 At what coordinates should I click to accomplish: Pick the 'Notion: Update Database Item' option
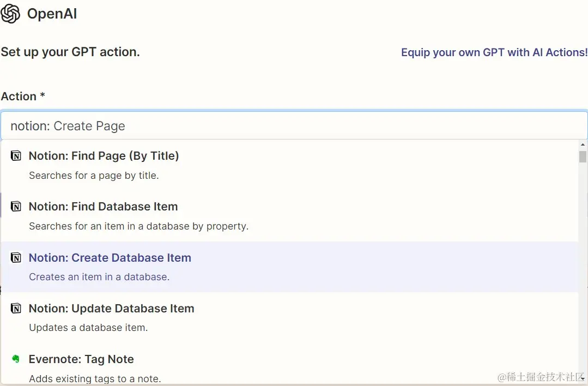289,318
